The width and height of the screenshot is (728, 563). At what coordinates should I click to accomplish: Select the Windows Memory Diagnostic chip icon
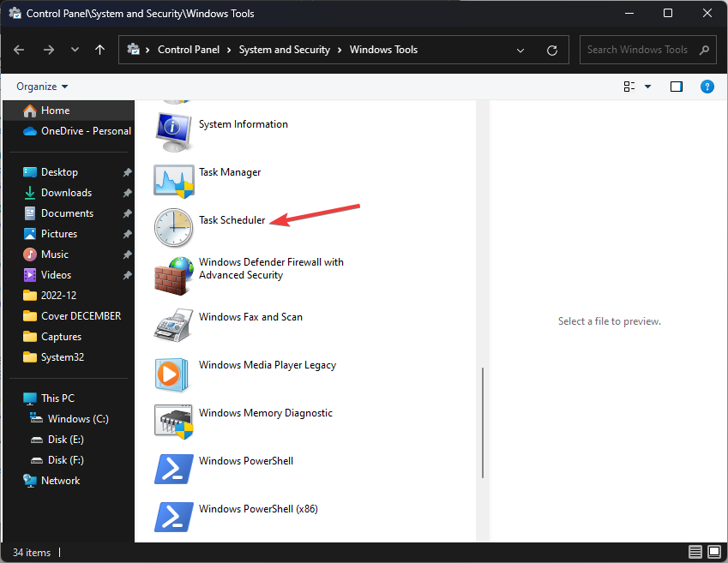pyautogui.click(x=174, y=422)
